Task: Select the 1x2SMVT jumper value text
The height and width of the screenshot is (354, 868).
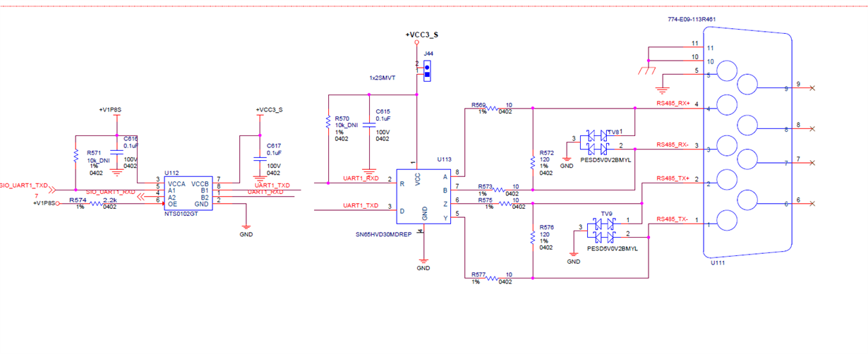Action: coord(382,77)
